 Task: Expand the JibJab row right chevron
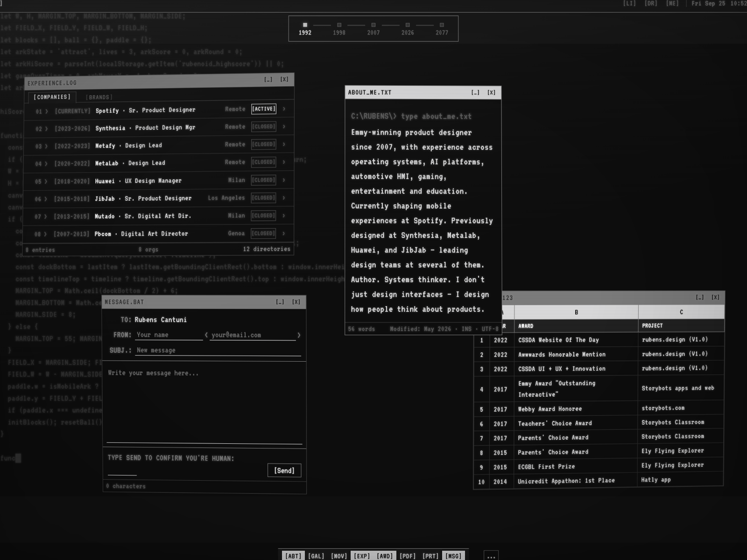click(x=284, y=197)
